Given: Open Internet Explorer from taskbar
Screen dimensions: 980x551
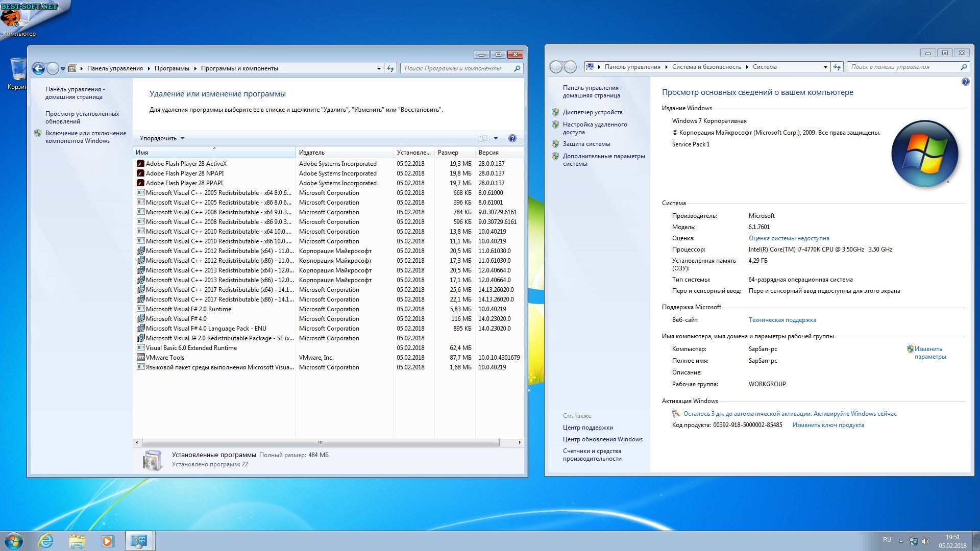Looking at the screenshot, I should click(46, 541).
